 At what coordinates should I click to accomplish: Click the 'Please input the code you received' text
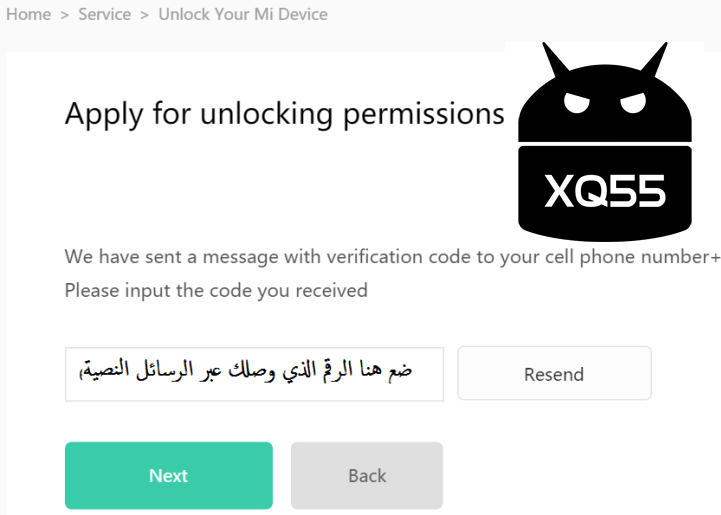coord(216,291)
